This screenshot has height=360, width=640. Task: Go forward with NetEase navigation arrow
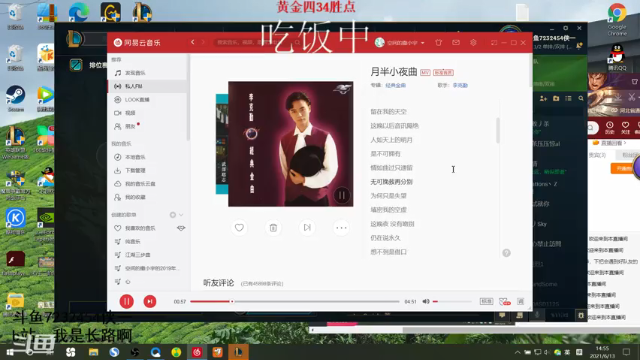click(203, 42)
